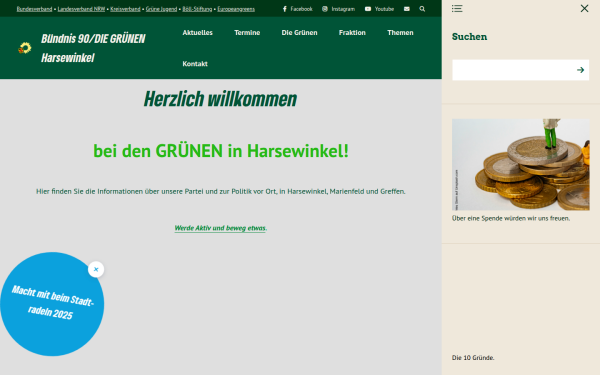
Task: Open the Europeangreens link
Action: [x=236, y=9]
